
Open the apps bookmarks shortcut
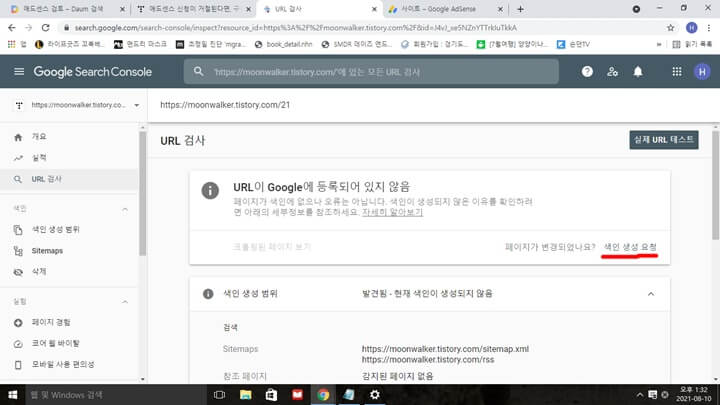pyautogui.click(x=17, y=45)
